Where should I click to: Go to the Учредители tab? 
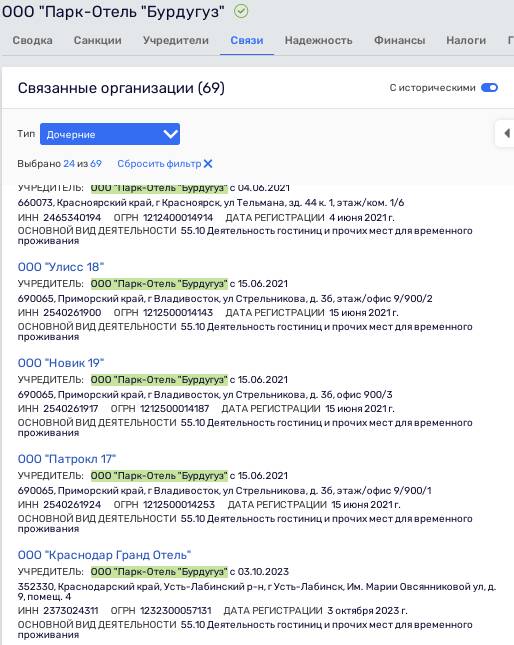coord(176,40)
